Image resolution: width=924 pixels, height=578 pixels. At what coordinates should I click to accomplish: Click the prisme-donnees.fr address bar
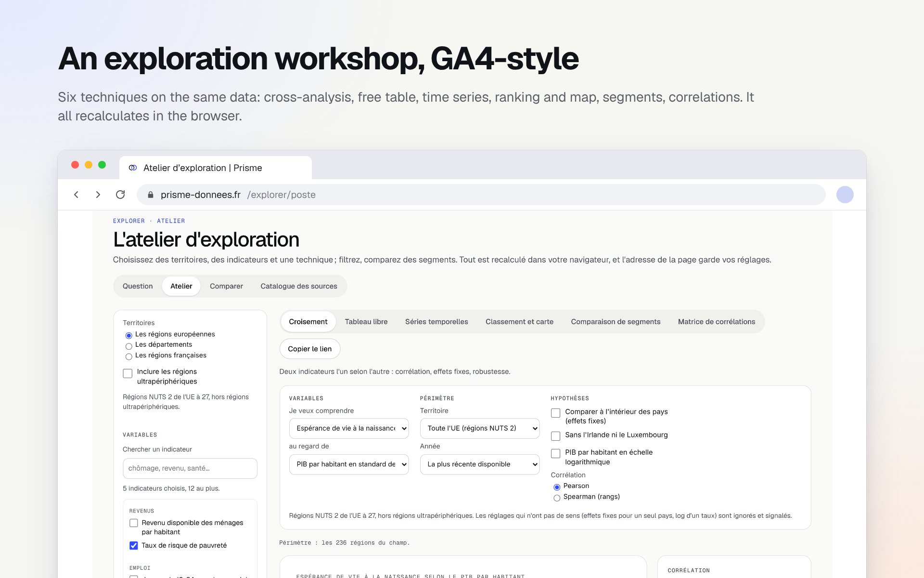coord(481,195)
